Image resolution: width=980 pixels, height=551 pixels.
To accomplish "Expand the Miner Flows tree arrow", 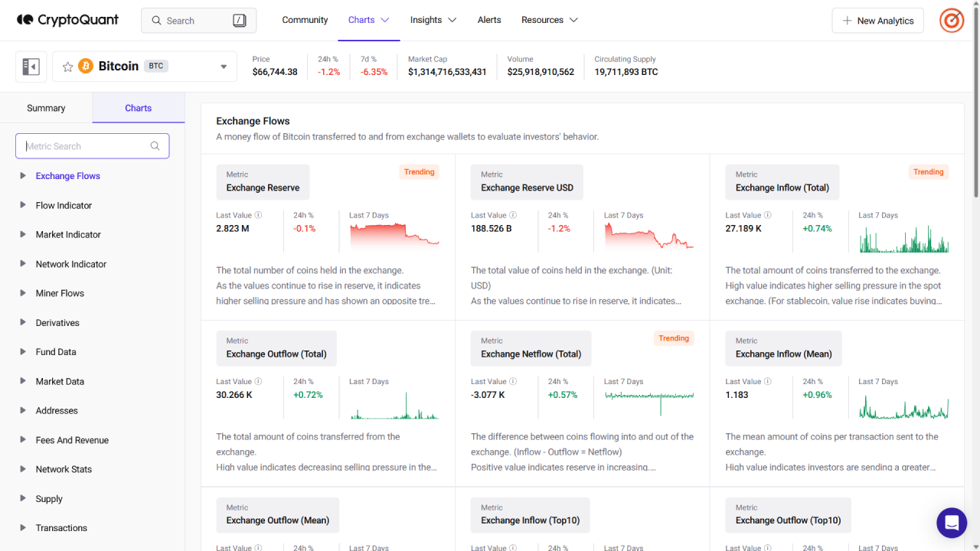I will [x=23, y=293].
